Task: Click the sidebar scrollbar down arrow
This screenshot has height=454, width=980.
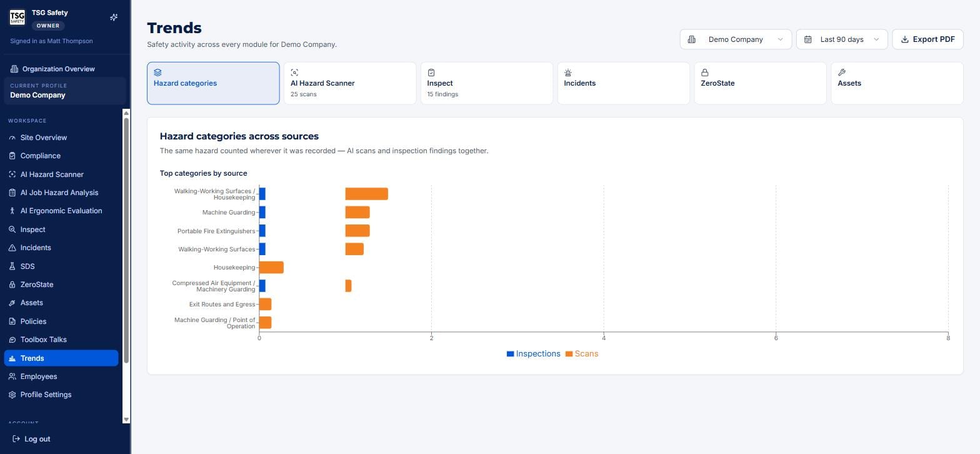Action: [126, 420]
